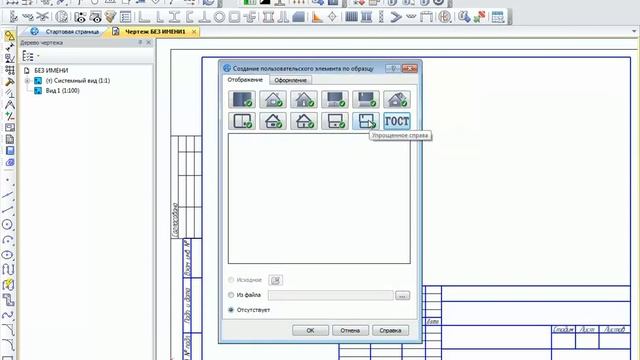Click the I-beam profile toolbar icon

(174, 17)
